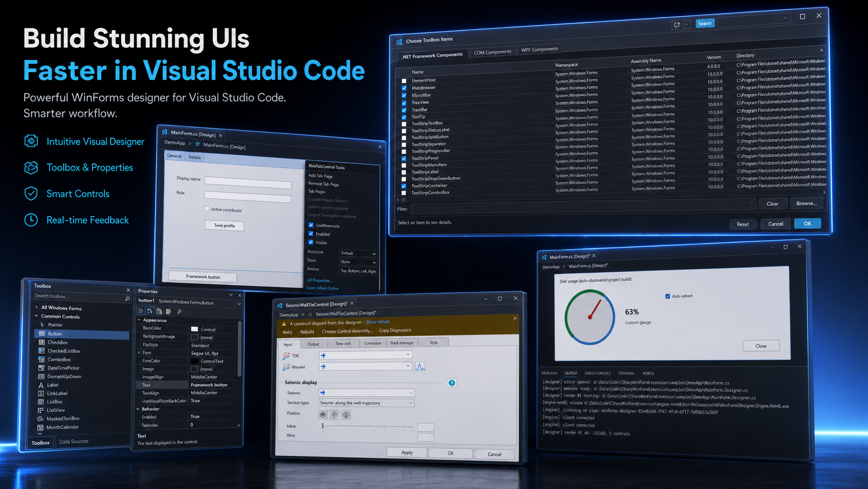Click the DateTimePicker icon in Toolbox
This screenshot has width=868, height=489.
pyautogui.click(x=42, y=368)
